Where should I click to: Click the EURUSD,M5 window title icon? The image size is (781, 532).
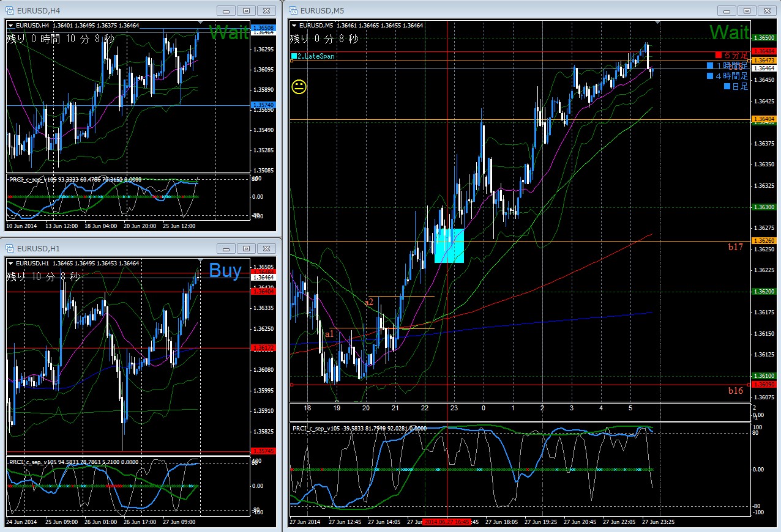pos(293,10)
